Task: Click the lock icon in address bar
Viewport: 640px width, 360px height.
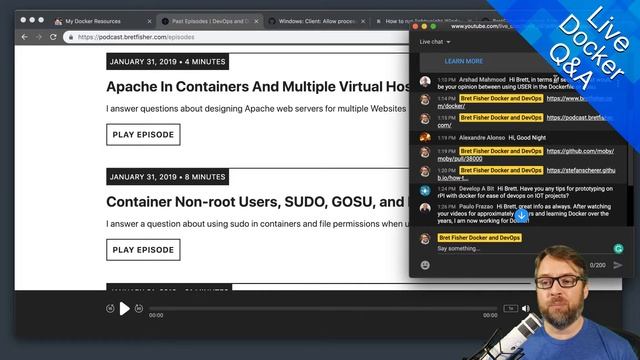Action: [x=71, y=37]
